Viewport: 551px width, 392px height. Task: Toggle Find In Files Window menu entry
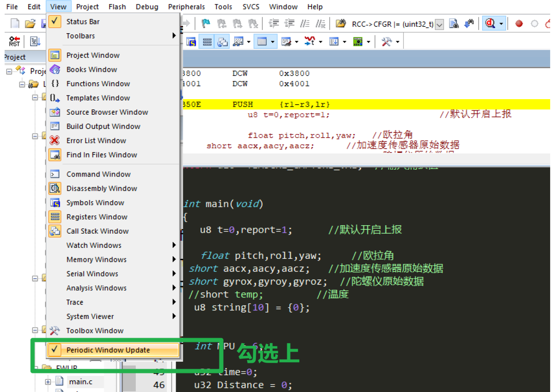tap(113, 155)
